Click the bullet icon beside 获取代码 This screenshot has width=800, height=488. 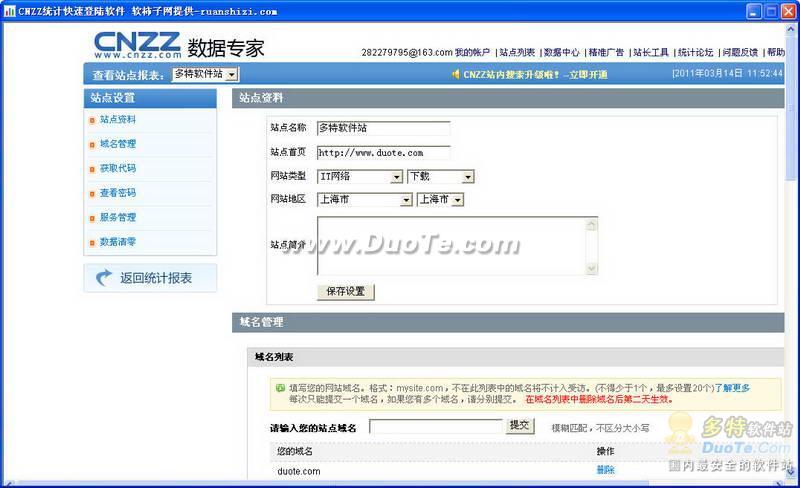(92, 169)
